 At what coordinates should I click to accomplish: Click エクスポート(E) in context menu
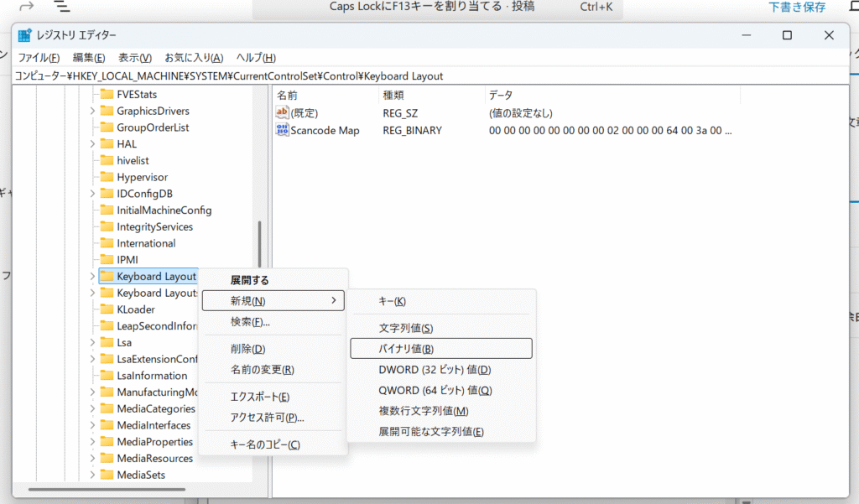click(x=260, y=397)
